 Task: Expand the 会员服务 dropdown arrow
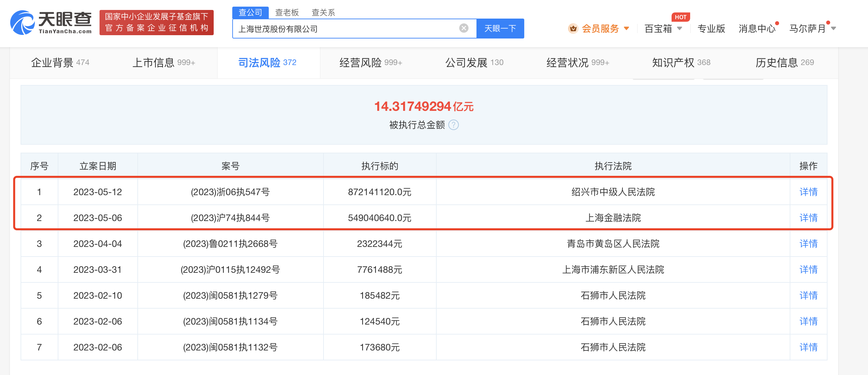point(626,29)
